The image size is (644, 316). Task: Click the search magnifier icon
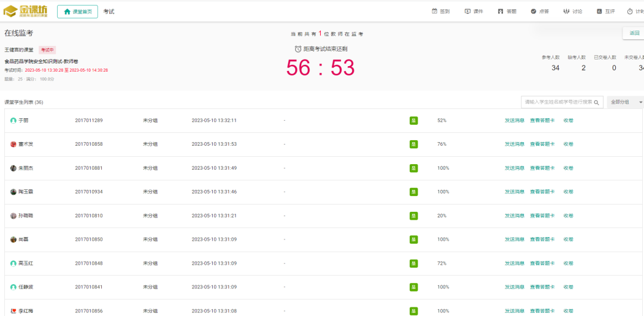point(596,102)
